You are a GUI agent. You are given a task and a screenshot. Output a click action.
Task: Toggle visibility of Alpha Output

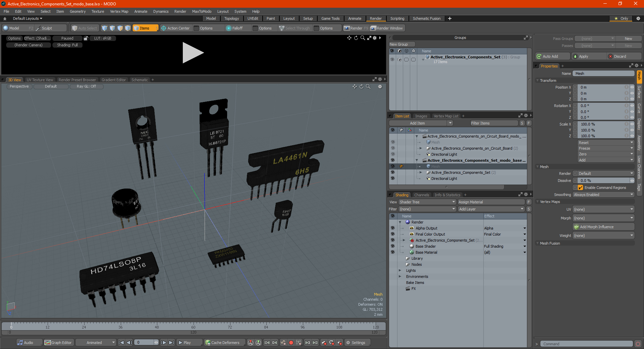[x=392, y=228]
